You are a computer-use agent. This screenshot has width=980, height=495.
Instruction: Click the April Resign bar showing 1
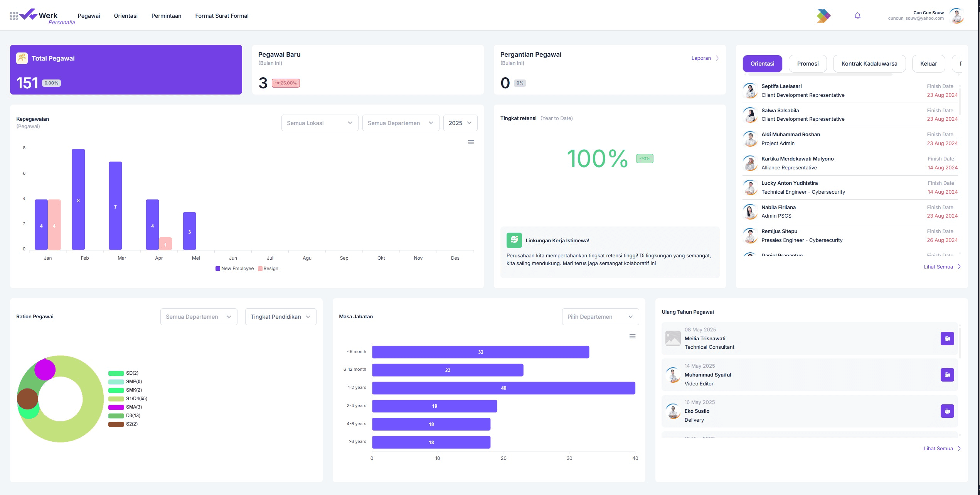click(165, 243)
